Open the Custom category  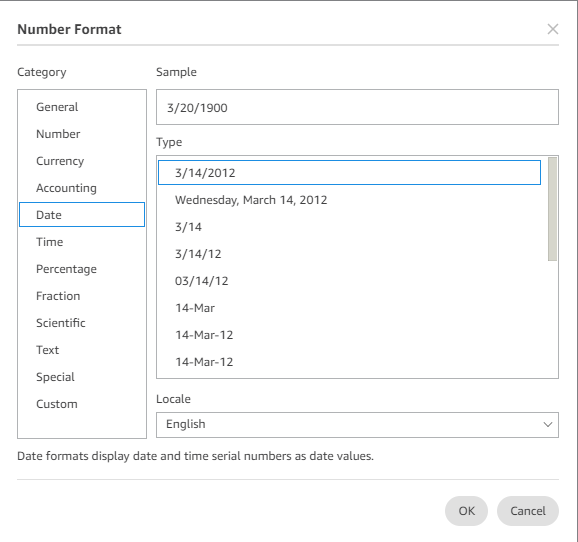click(82, 404)
